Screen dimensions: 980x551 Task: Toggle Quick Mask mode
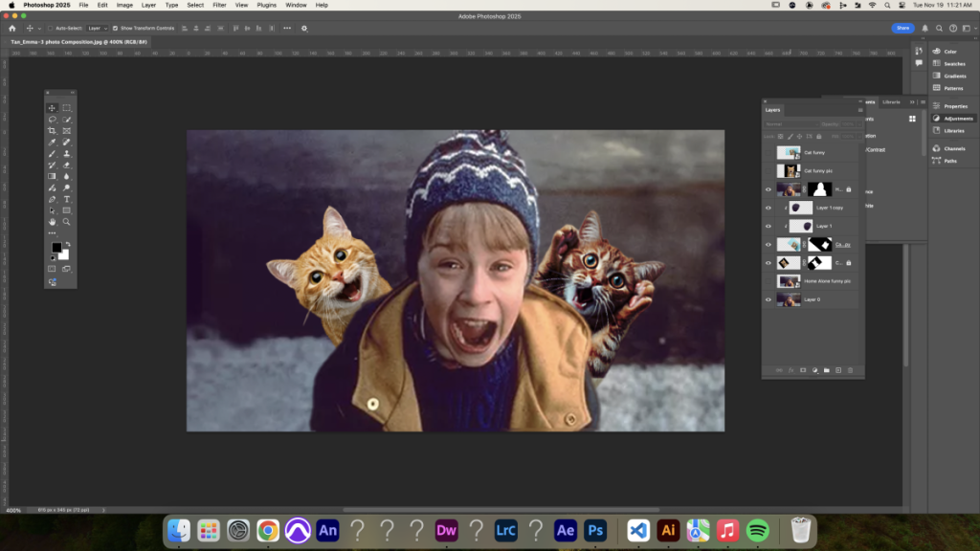pyautogui.click(x=53, y=269)
